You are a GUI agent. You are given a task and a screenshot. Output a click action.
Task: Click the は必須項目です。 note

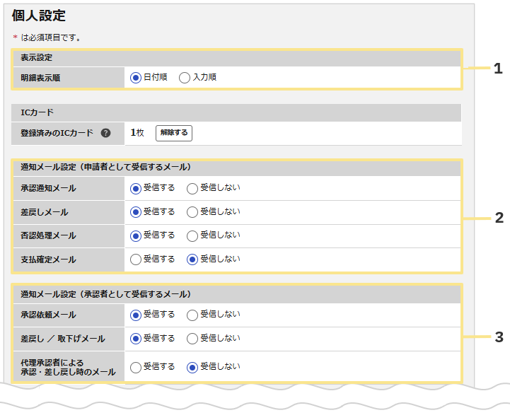51,37
